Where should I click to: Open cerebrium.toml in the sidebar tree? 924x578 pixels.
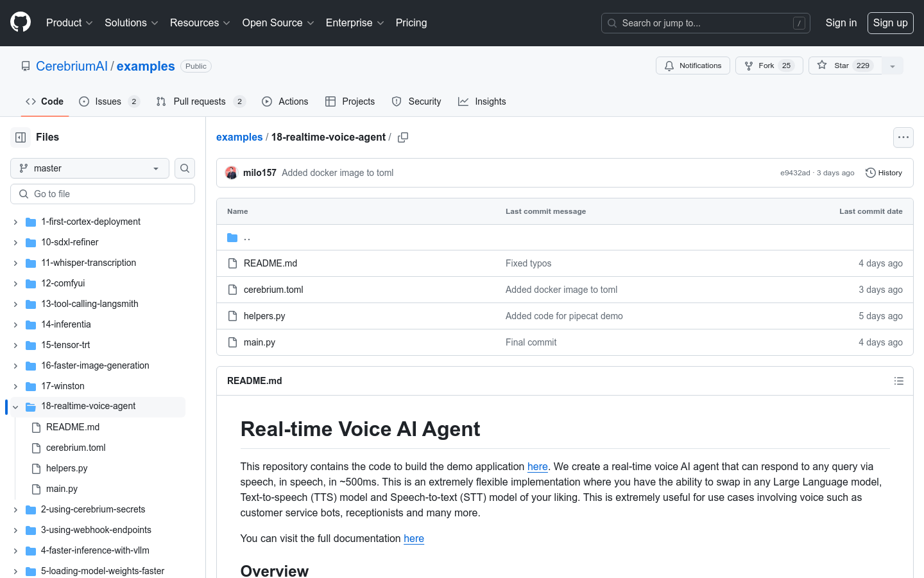(76, 448)
